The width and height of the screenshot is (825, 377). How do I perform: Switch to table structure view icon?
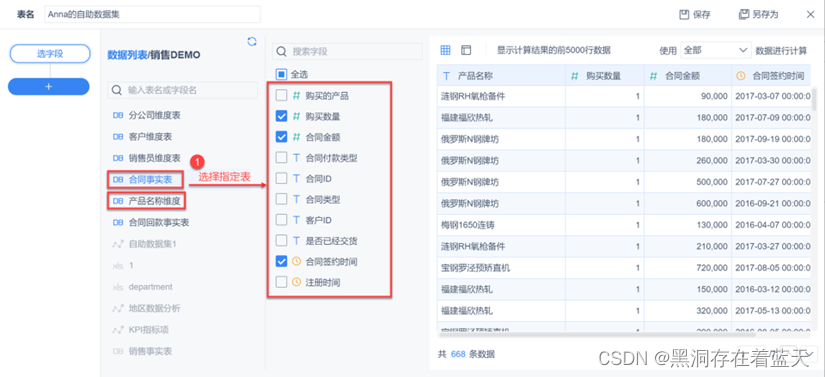pos(466,50)
